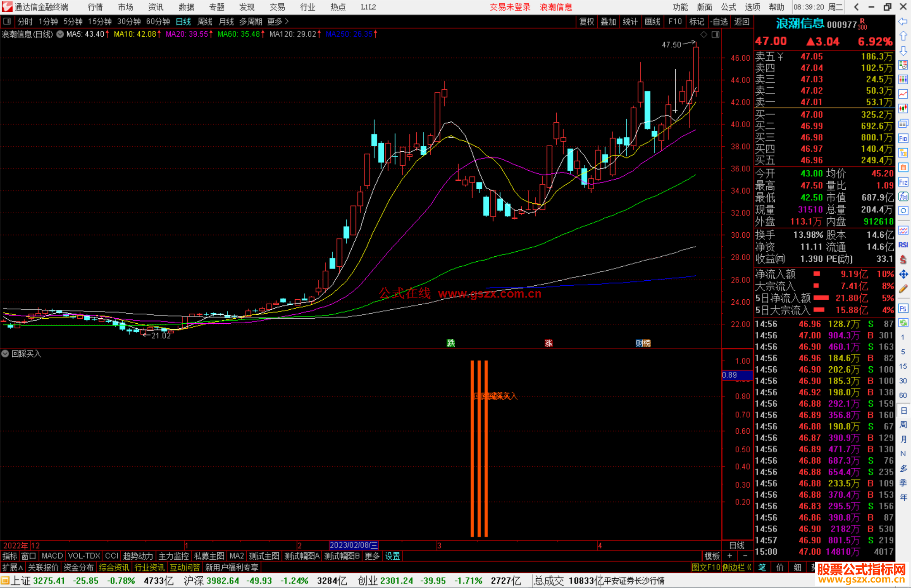Toggle the MA indicator circle beside 浪潮信息(日线)
Viewport: 911px width, 588px height.
click(60, 34)
